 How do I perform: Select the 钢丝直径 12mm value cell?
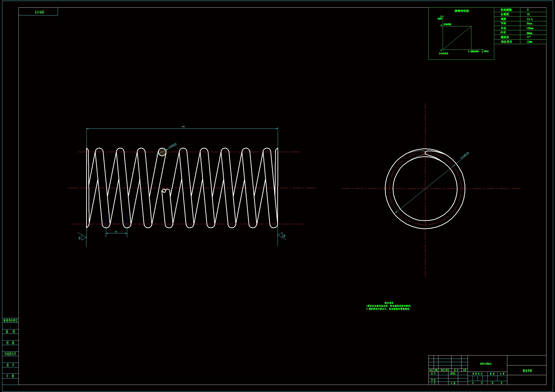tap(529, 42)
